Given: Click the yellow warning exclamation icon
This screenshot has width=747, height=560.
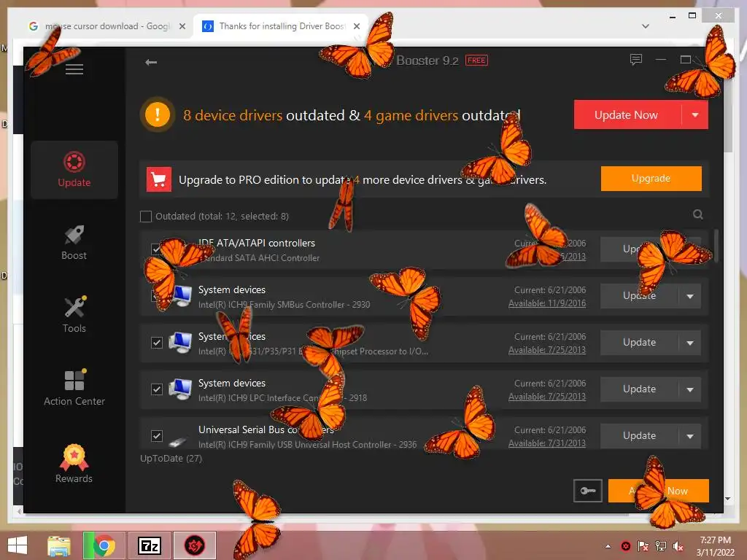Looking at the screenshot, I should click(x=158, y=114).
